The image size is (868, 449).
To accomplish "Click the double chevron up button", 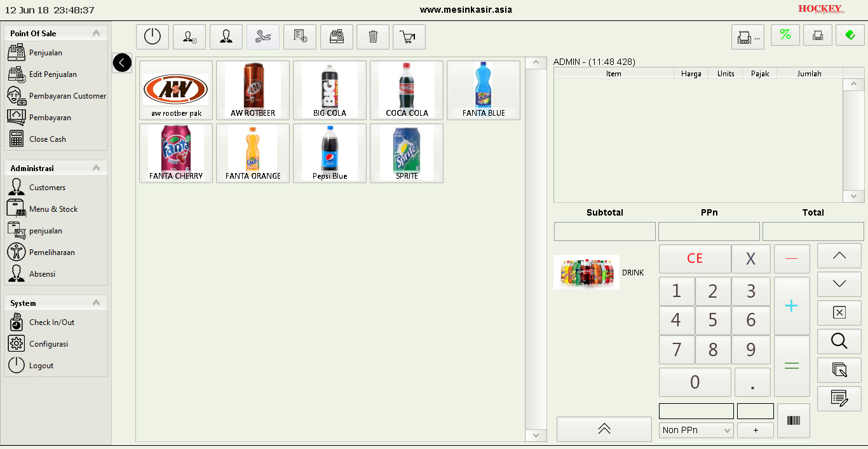I will coord(604,429).
